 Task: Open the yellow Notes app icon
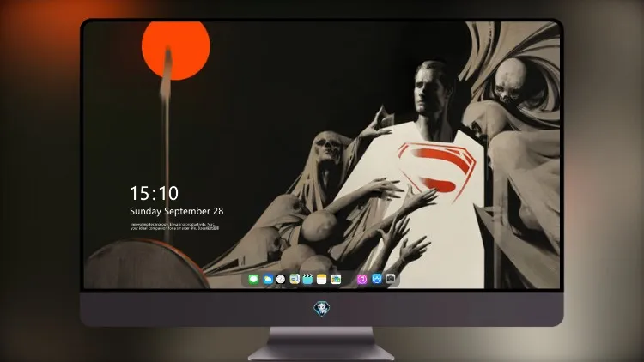(322, 279)
